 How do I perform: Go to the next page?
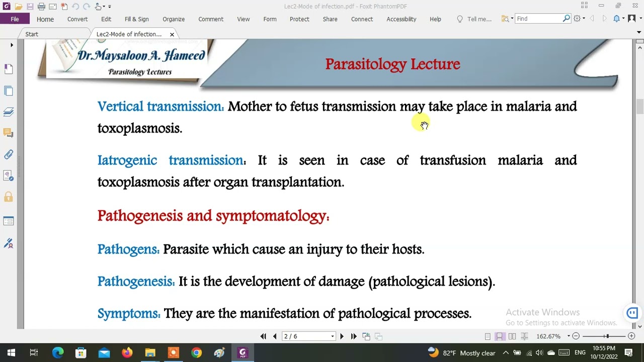(342, 336)
